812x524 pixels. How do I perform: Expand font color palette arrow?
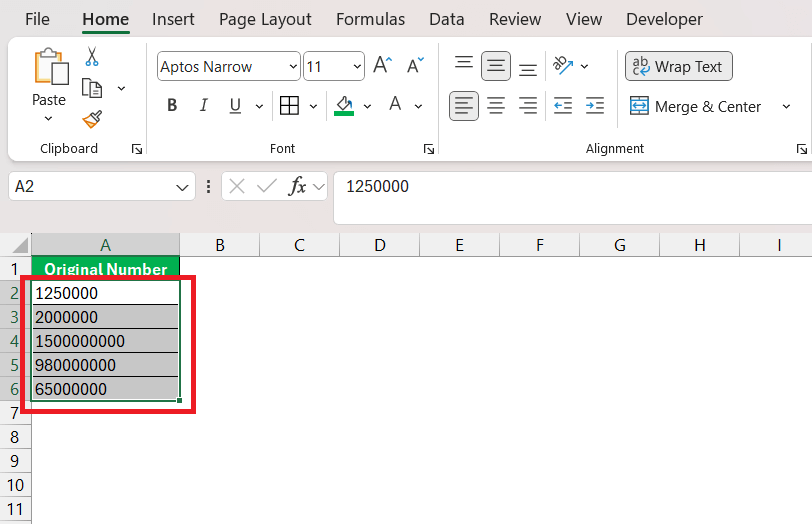tap(418, 107)
